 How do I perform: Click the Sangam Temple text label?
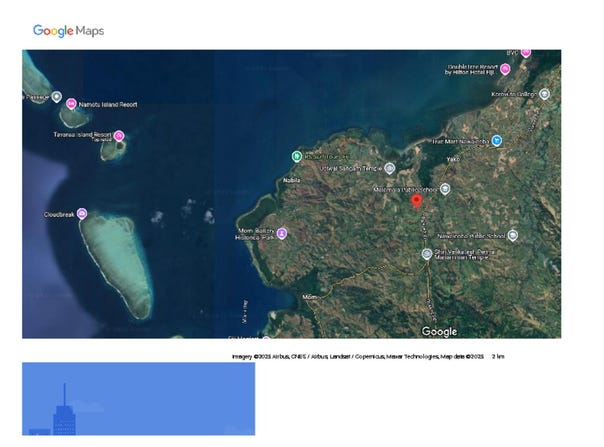(351, 168)
